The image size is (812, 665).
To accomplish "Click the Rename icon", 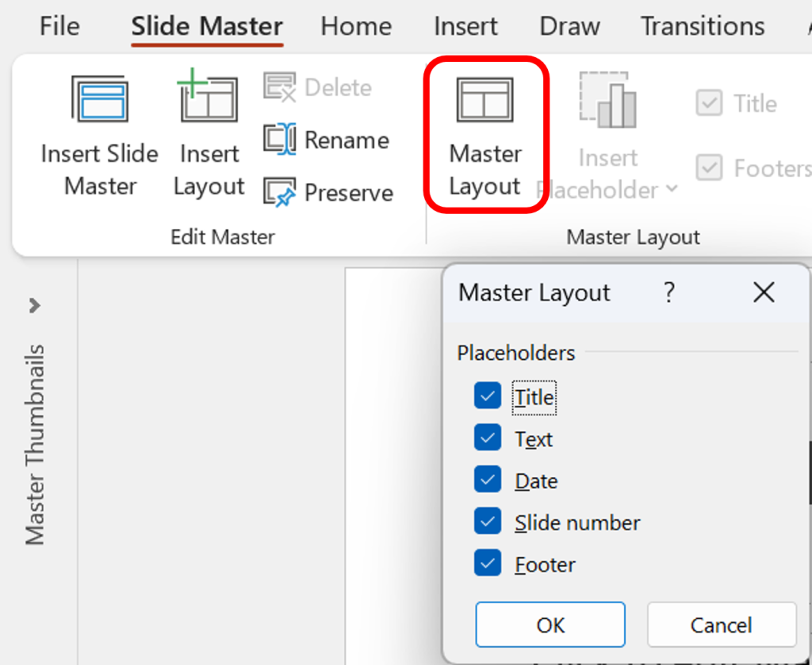I will [x=282, y=139].
